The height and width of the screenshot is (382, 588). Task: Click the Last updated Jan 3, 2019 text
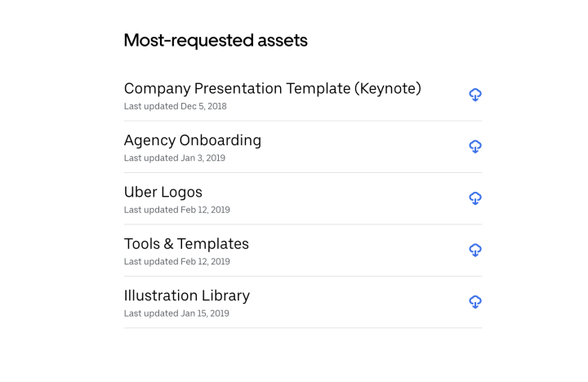coord(175,158)
